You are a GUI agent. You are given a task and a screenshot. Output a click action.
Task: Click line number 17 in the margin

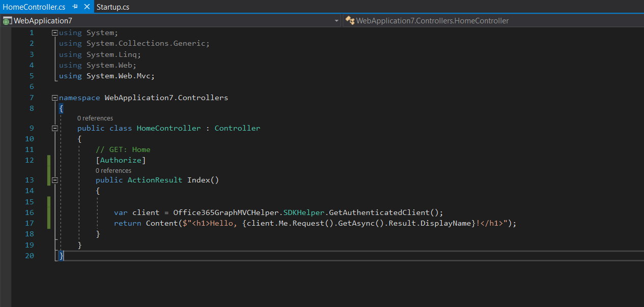tap(29, 223)
